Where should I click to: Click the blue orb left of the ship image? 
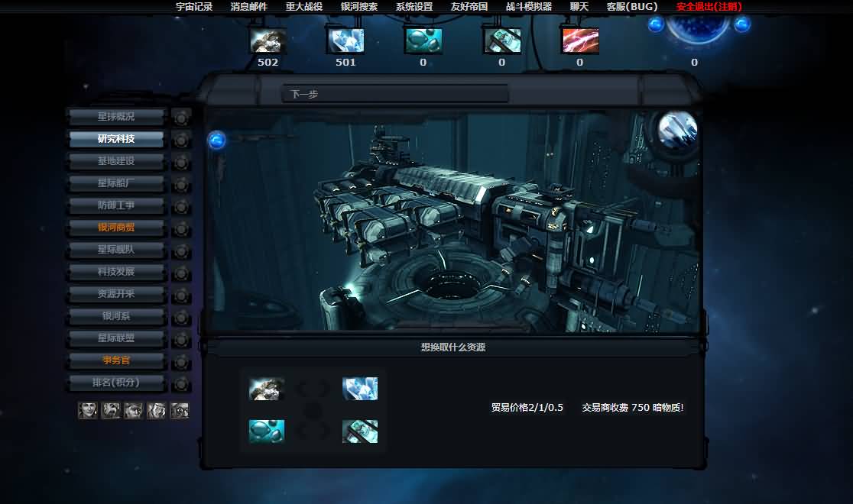click(x=216, y=141)
